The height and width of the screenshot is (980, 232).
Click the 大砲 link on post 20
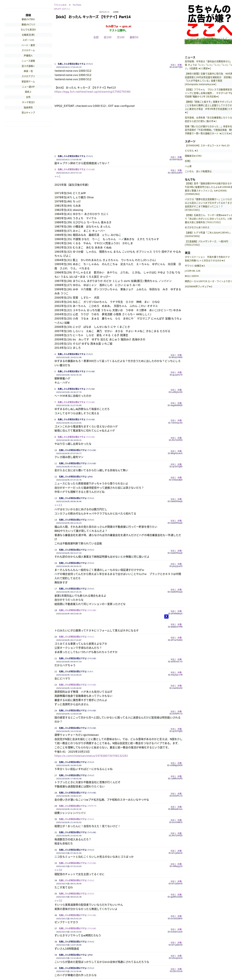click(180, 638)
